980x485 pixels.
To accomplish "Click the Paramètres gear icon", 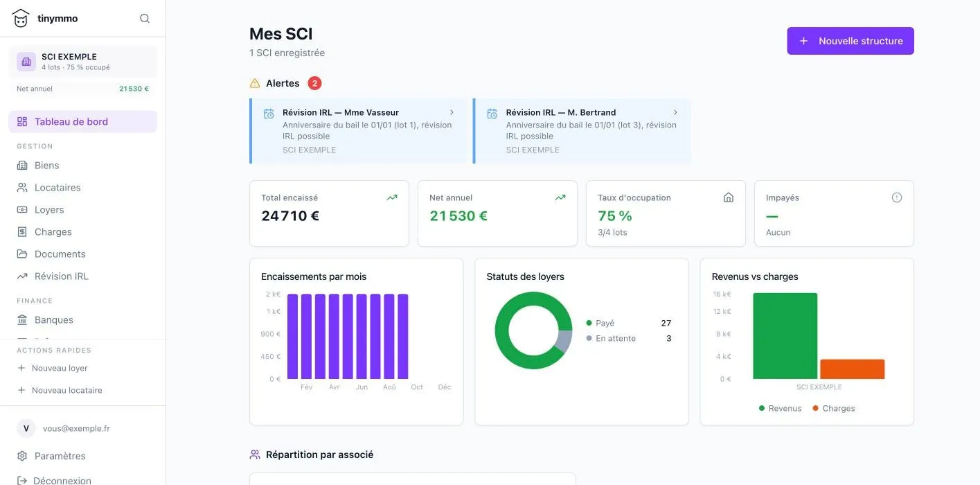I will pos(22,456).
